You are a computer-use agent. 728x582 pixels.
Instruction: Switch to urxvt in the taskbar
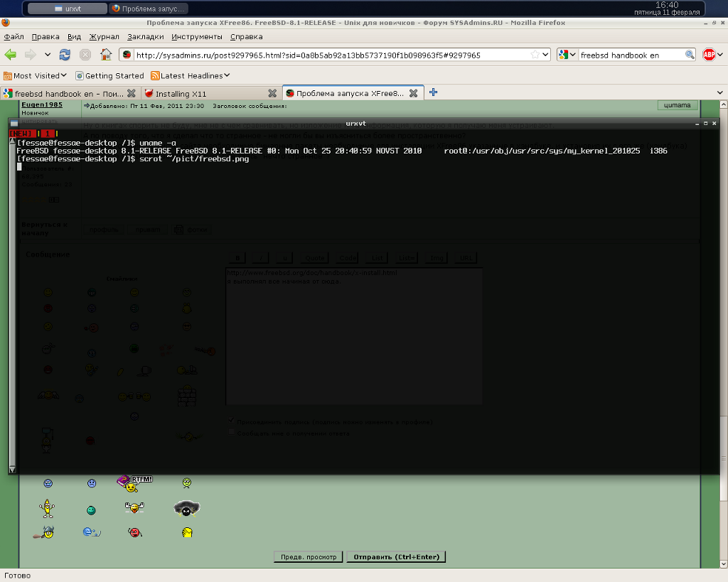(x=68, y=9)
